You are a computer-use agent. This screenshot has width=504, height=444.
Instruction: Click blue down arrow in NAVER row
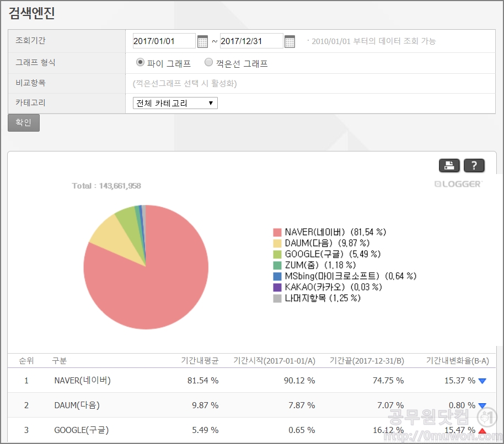[482, 381]
